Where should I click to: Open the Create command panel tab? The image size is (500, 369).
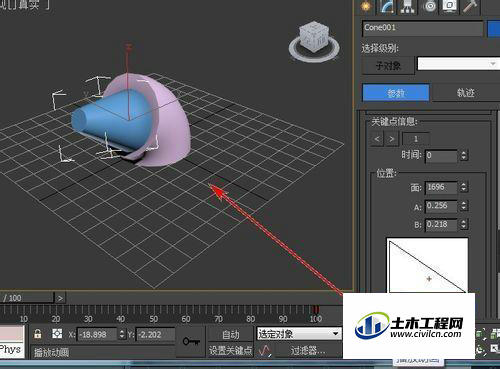point(366,6)
